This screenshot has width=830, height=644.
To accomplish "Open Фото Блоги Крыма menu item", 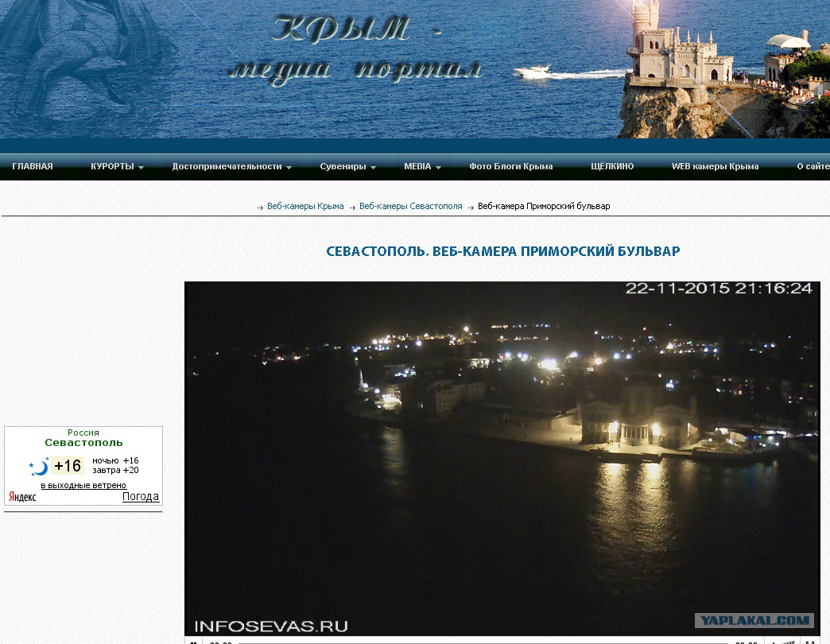I will coord(510,167).
